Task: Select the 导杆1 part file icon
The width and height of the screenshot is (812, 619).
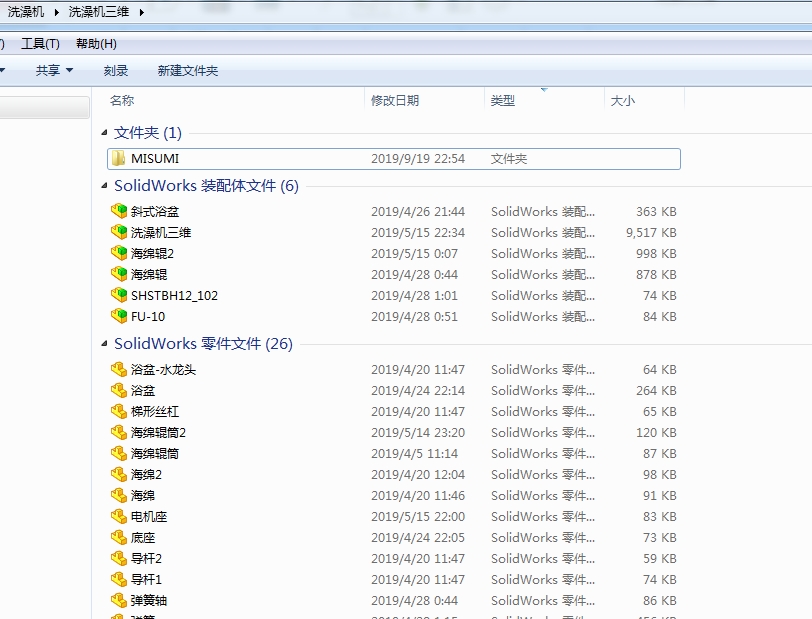Action: click(119, 579)
